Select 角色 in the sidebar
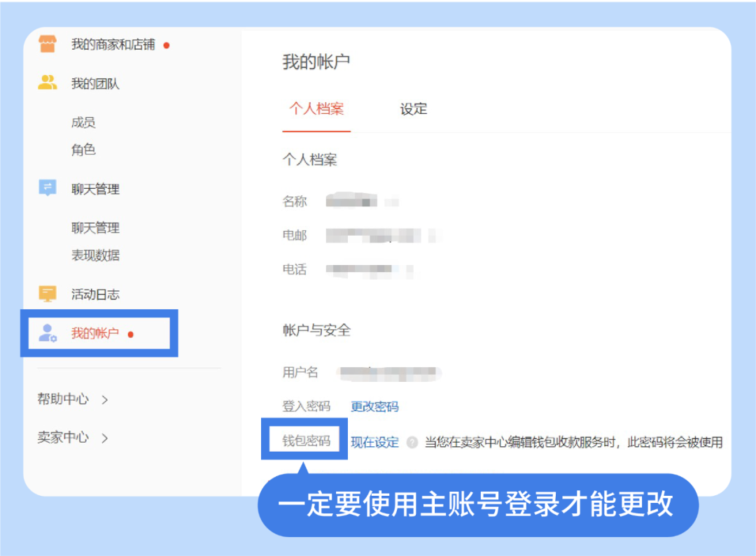This screenshot has width=756, height=556. [84, 150]
